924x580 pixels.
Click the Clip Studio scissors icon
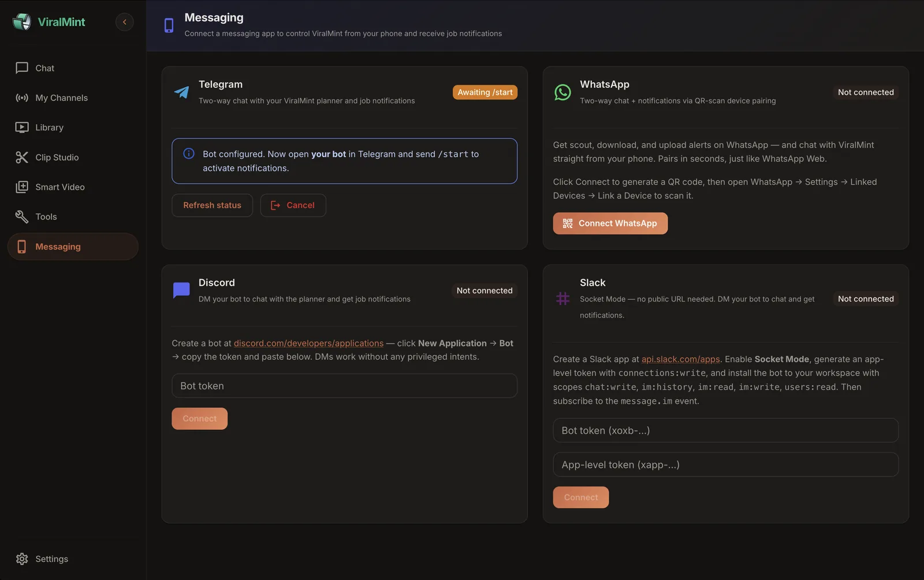coord(22,157)
